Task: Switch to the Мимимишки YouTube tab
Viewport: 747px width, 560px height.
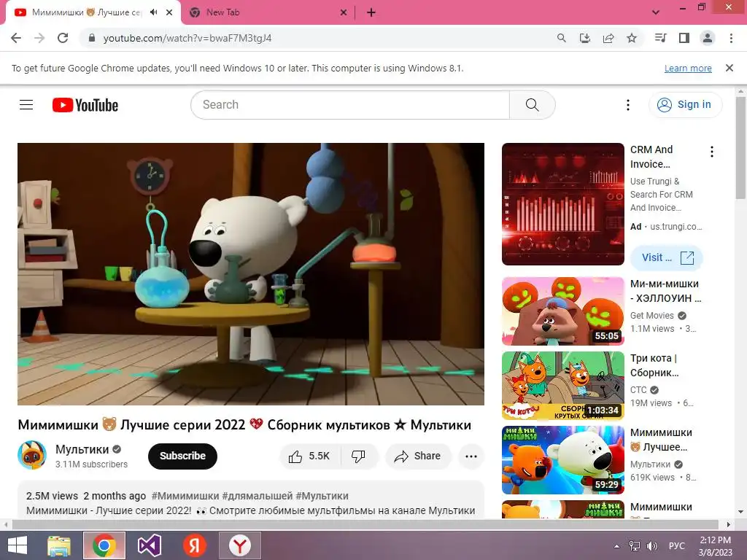Action: pyautogui.click(x=86, y=12)
